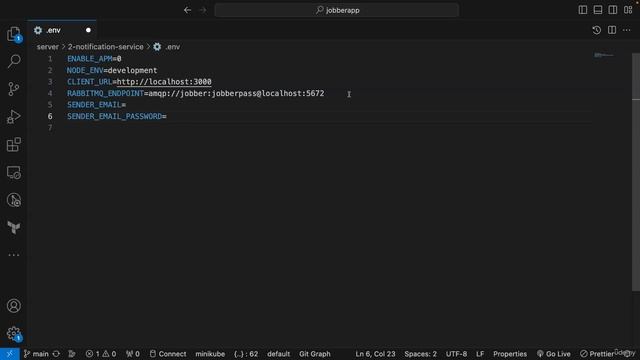The width and height of the screenshot is (640, 360).
Task: Open the Search view in activity bar
Action: pos(13,61)
